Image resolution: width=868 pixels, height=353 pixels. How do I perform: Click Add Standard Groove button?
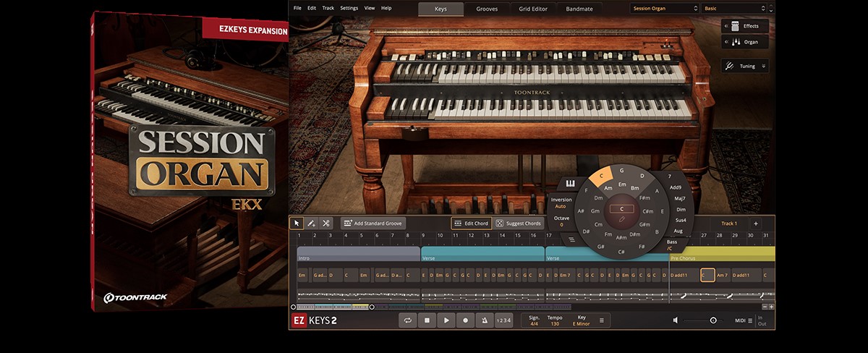point(373,224)
